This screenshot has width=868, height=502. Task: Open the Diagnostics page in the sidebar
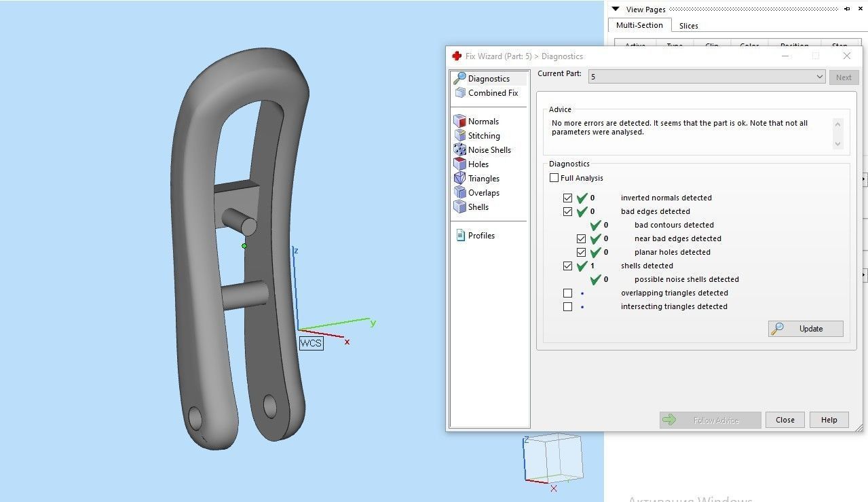(489, 79)
